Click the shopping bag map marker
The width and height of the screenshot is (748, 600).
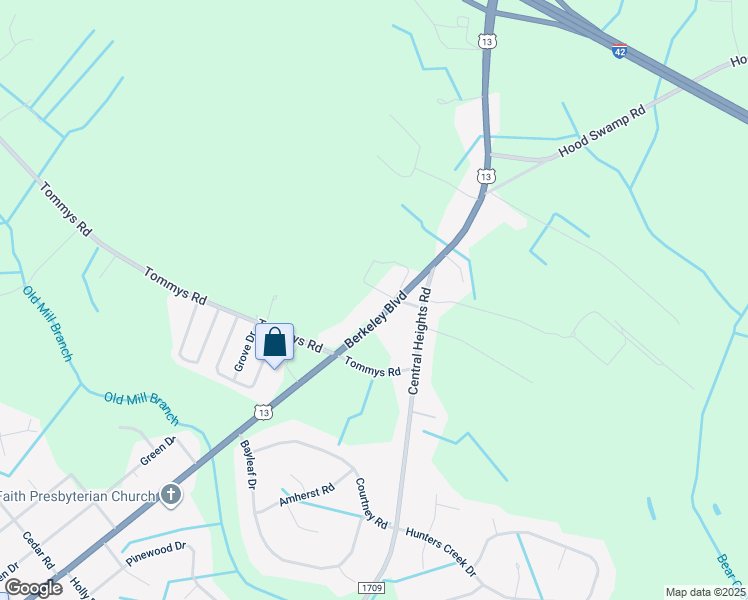[x=274, y=345]
